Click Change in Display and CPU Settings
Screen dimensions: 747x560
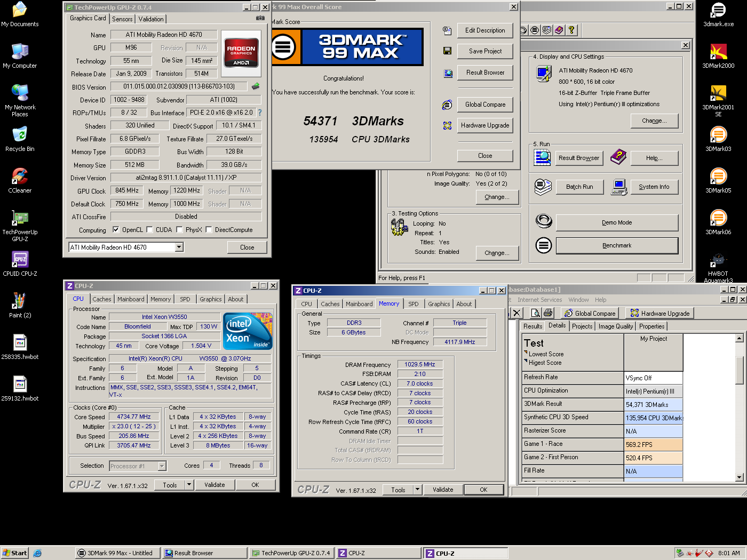(x=654, y=121)
